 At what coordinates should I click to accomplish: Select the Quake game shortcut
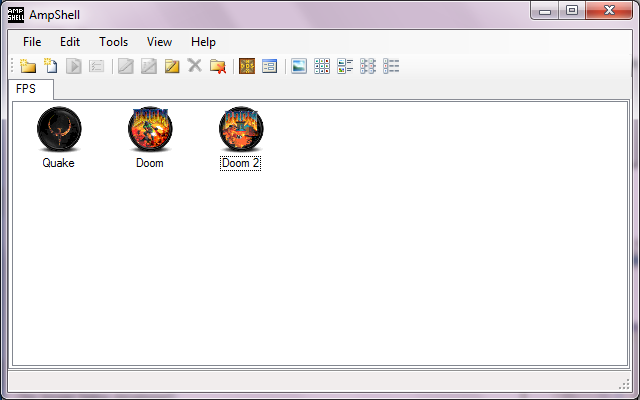pyautogui.click(x=58, y=130)
